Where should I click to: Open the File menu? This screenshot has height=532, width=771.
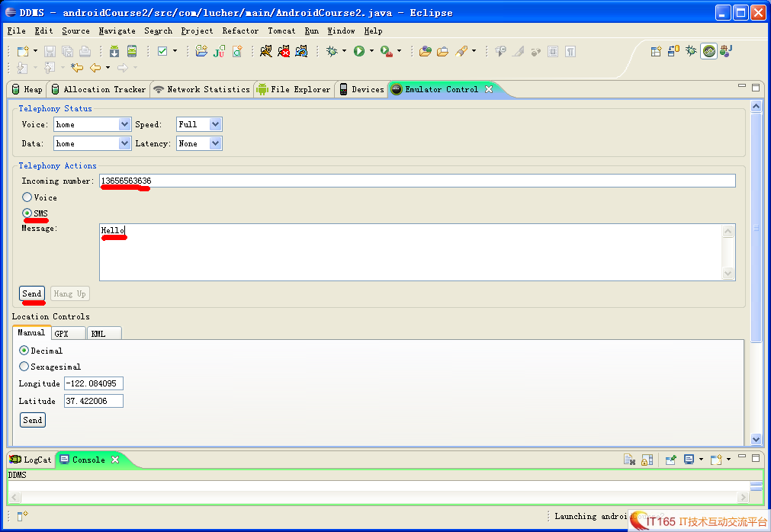click(16, 31)
